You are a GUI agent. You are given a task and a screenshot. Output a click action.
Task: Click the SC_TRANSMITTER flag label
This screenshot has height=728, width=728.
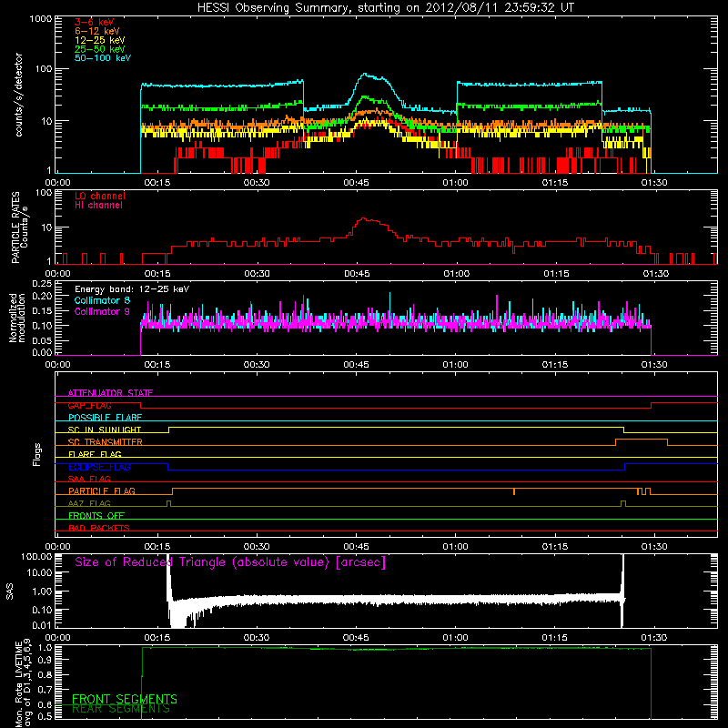point(106,442)
